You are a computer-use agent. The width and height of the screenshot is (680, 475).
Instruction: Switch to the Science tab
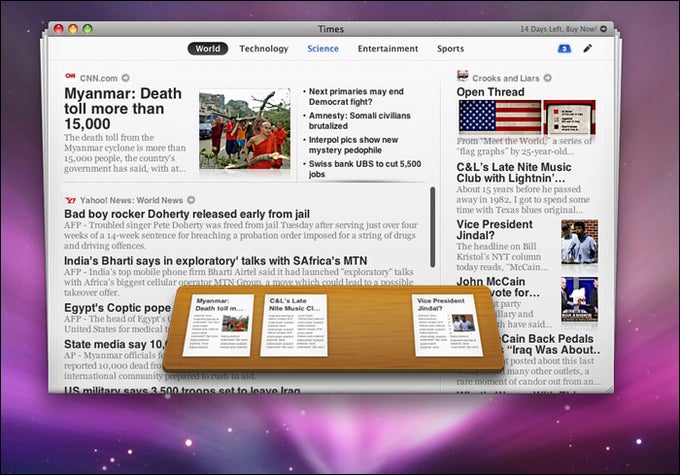coord(323,49)
